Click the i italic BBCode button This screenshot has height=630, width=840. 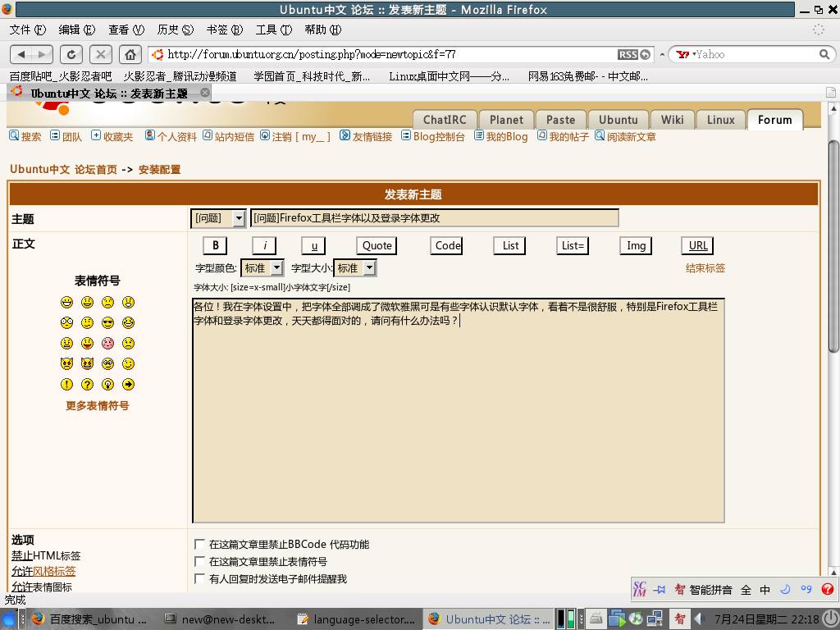pyautogui.click(x=265, y=245)
